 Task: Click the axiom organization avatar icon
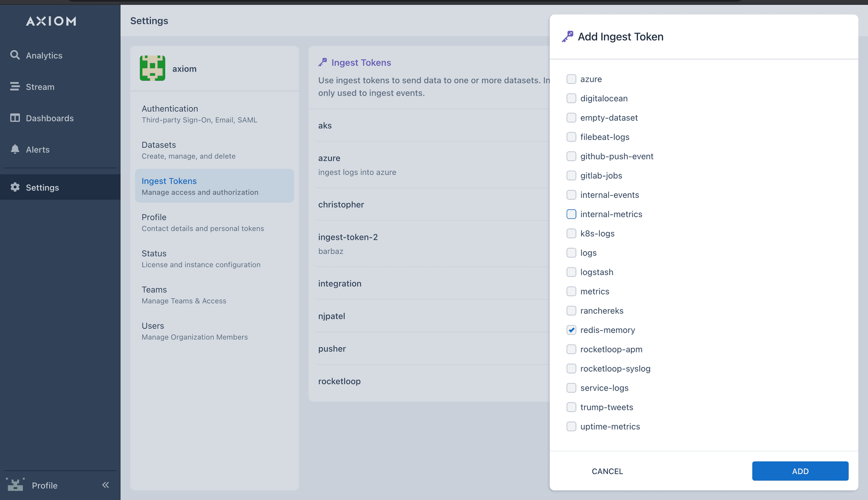[152, 68]
